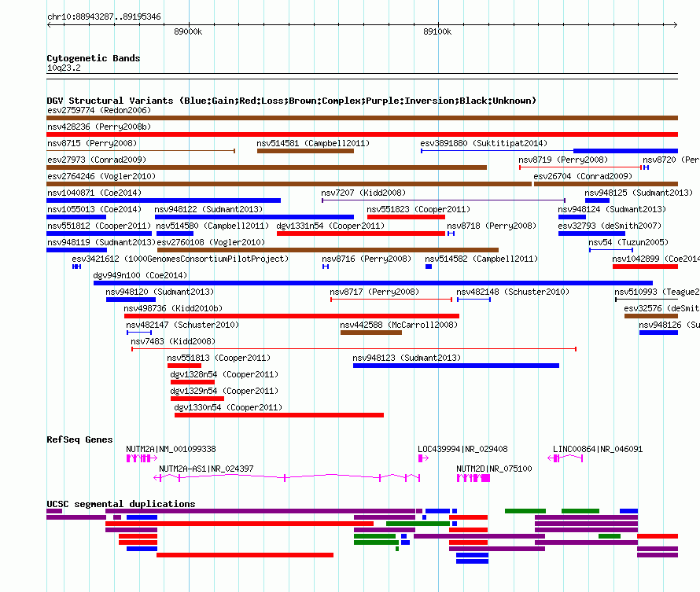Click the 89100k ruler marker
This screenshot has height=592, width=700.
[437, 31]
